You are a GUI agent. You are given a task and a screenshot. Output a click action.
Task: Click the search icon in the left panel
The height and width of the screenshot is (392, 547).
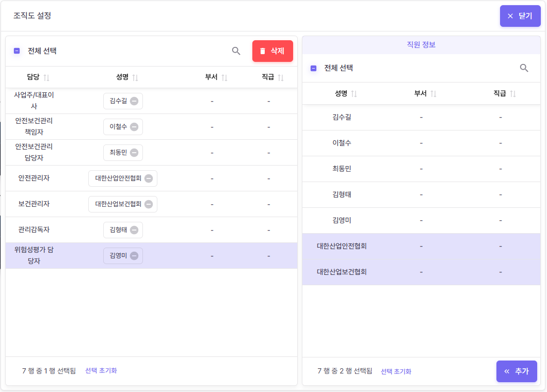[x=236, y=51]
